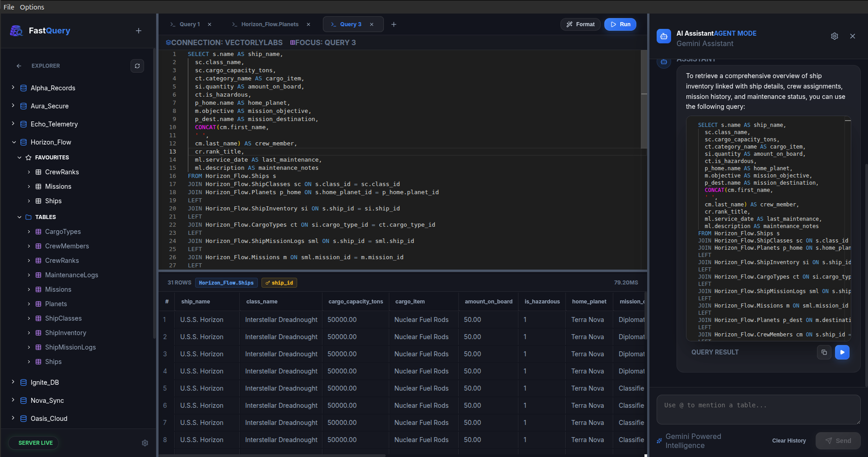Image resolution: width=868 pixels, height=457 pixels.
Task: Expand the Planets table
Action: [x=29, y=304]
